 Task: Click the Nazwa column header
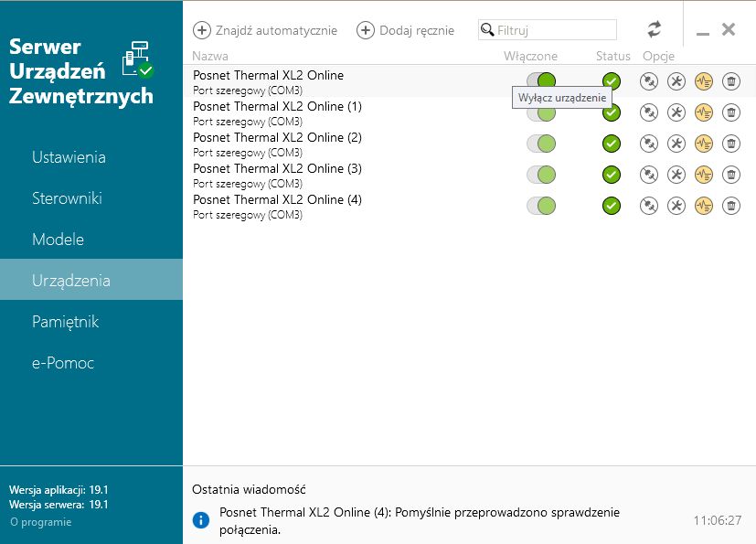(x=210, y=56)
